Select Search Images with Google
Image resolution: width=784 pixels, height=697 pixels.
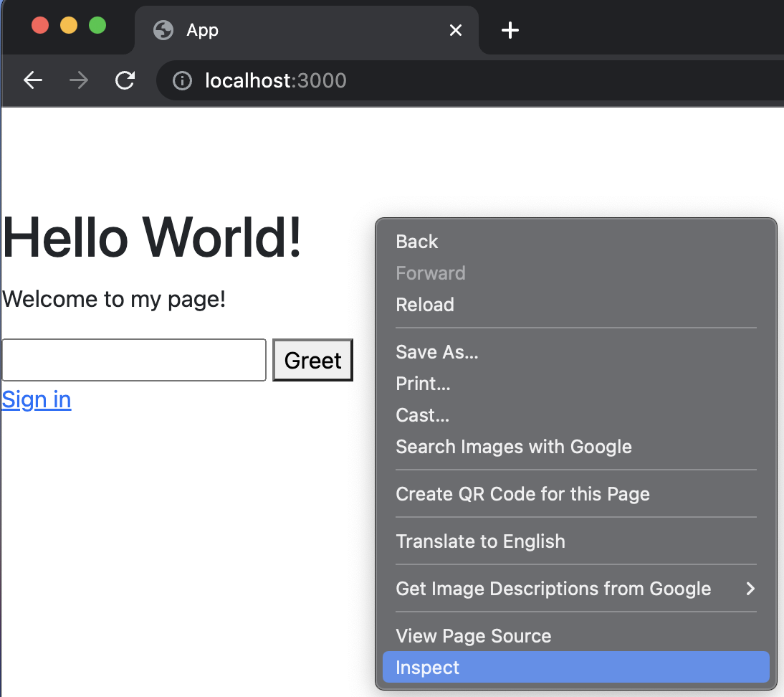pos(513,447)
